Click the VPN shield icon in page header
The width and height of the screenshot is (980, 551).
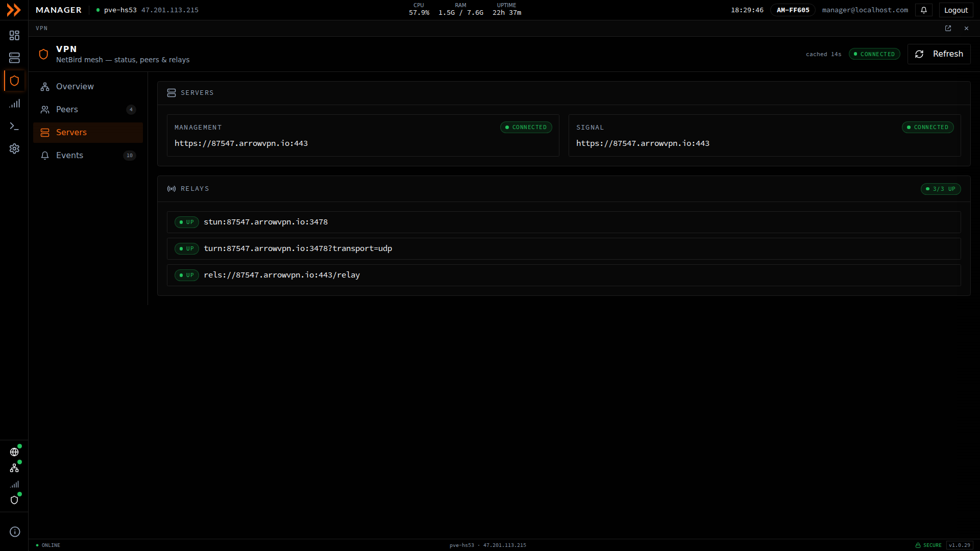43,54
